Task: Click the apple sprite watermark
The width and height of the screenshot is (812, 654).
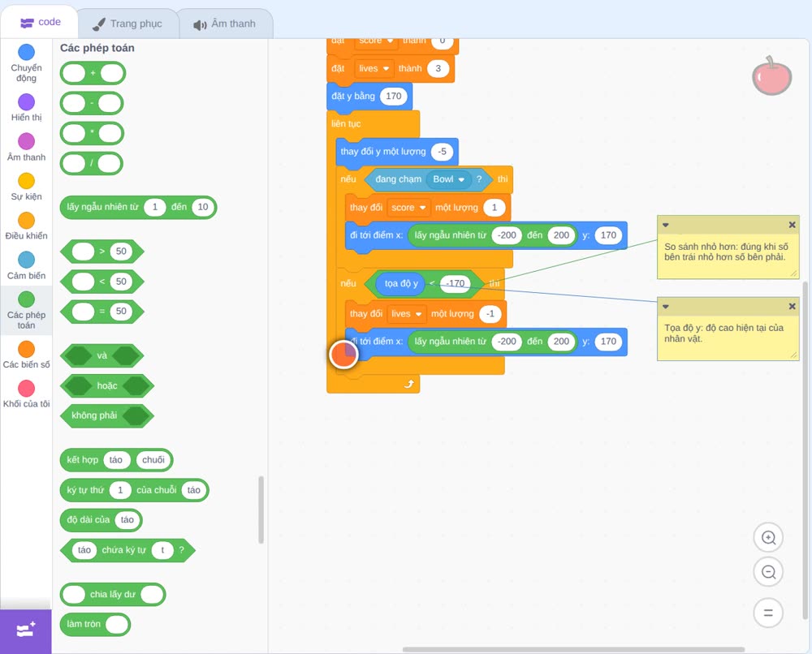Action: [x=771, y=76]
